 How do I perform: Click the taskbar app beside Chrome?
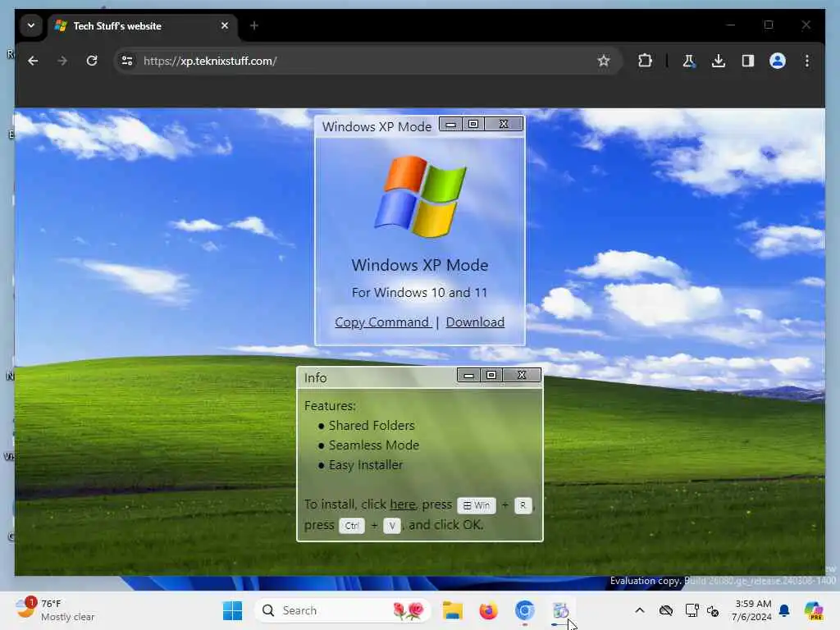560,610
